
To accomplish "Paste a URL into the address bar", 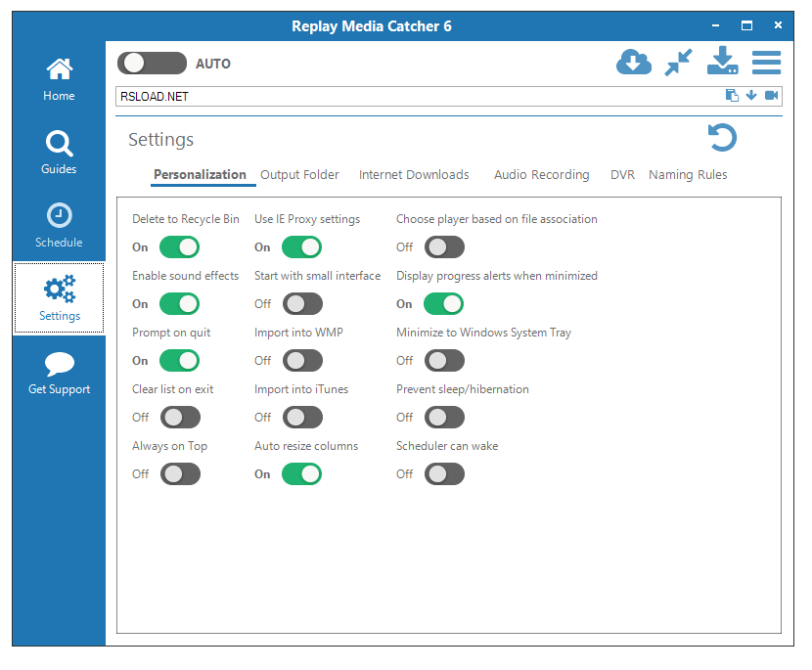I will click(x=731, y=96).
